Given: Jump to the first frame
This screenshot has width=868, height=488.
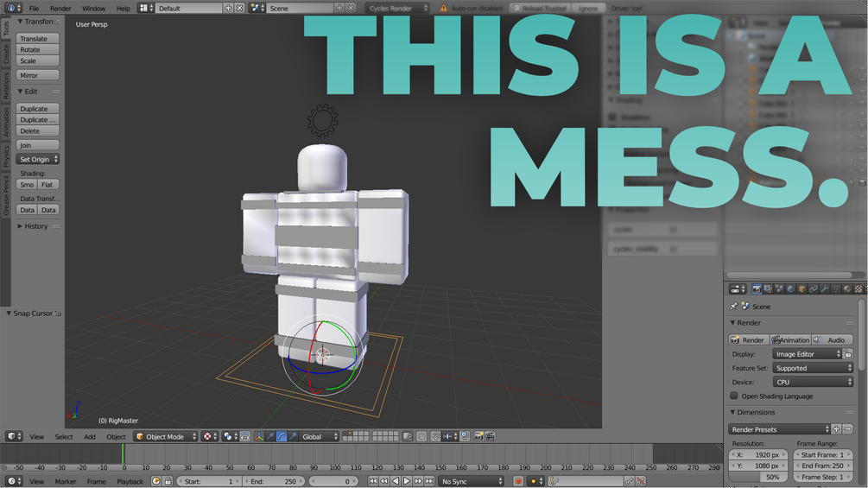Looking at the screenshot, I should click(x=373, y=481).
